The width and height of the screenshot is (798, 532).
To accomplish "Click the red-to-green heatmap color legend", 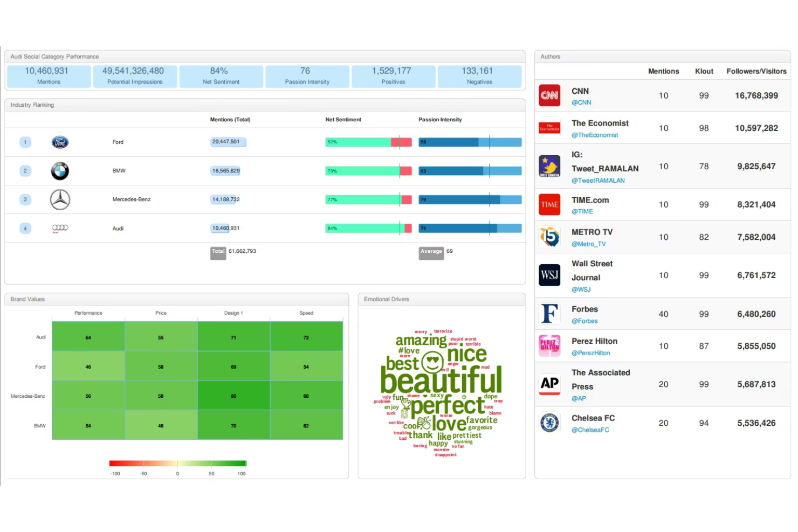I will tap(177, 464).
